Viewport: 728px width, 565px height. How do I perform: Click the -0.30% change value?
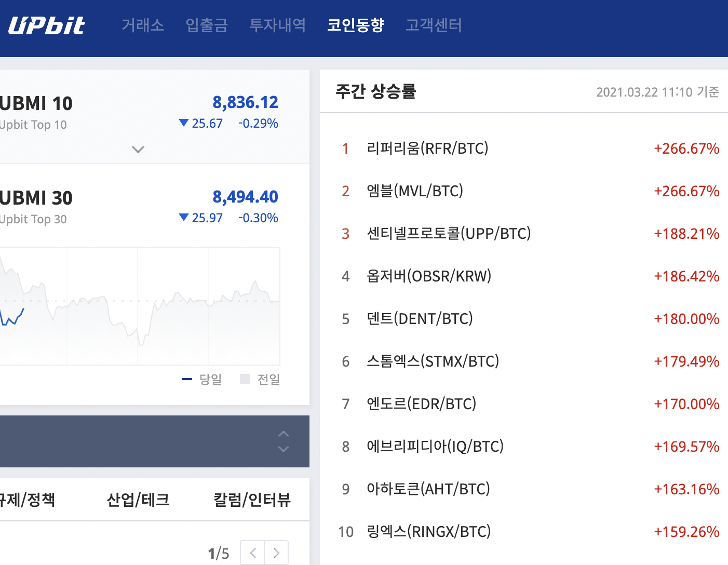tap(258, 218)
